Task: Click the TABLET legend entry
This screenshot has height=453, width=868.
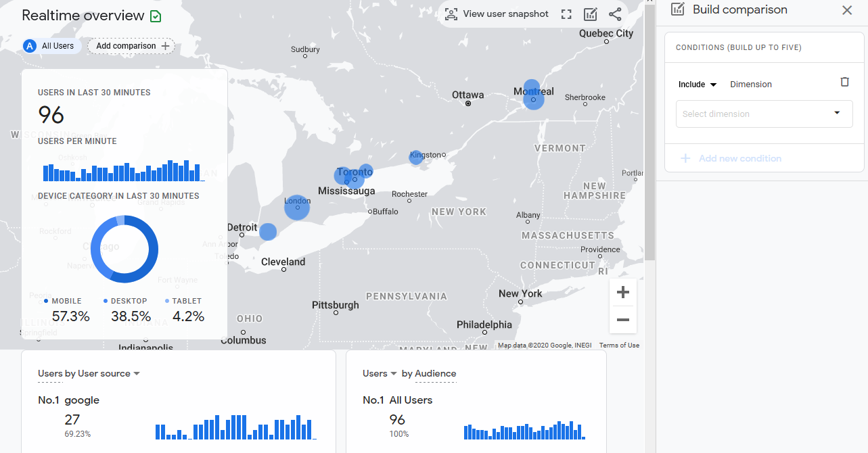Action: point(183,301)
